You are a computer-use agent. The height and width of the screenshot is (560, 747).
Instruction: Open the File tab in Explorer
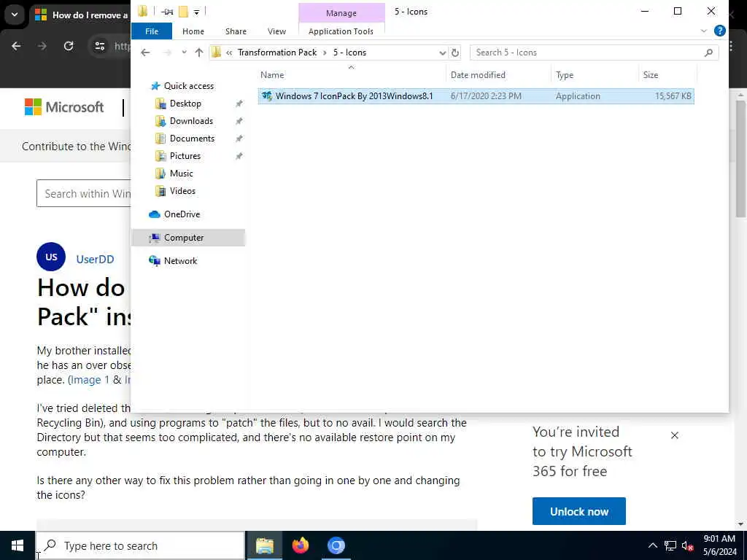152,31
